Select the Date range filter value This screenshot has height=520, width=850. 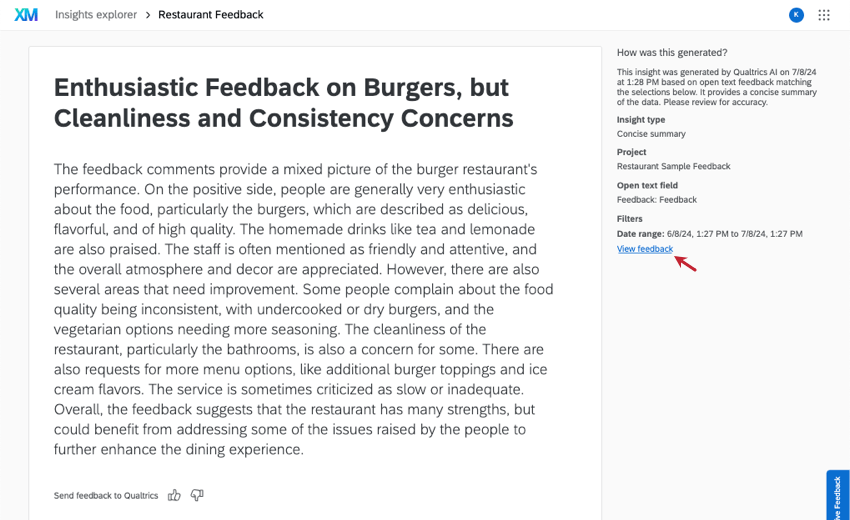[x=735, y=234]
